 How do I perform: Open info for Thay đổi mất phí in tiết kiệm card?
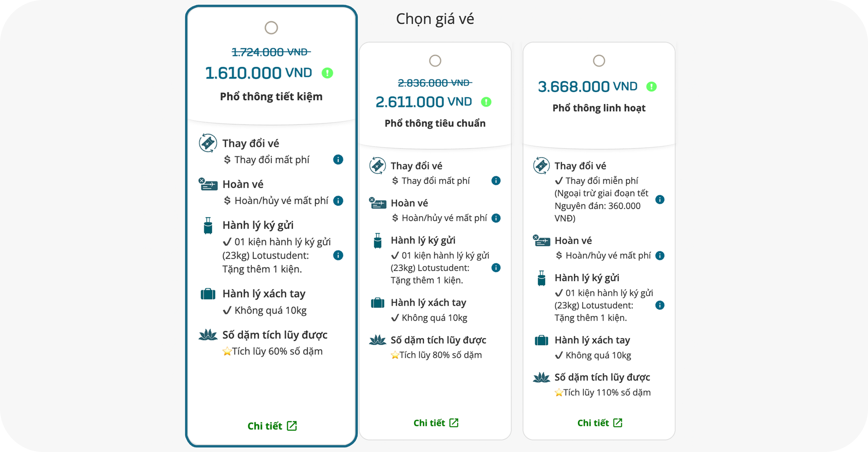click(x=338, y=159)
